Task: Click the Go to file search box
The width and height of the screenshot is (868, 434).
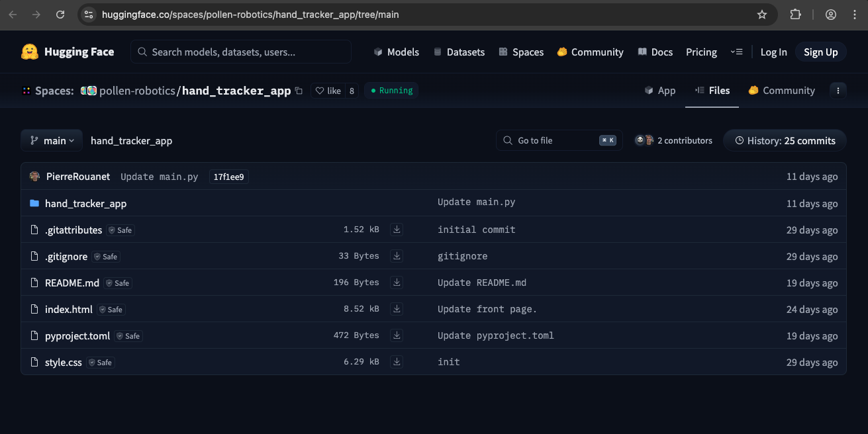Action: click(559, 140)
